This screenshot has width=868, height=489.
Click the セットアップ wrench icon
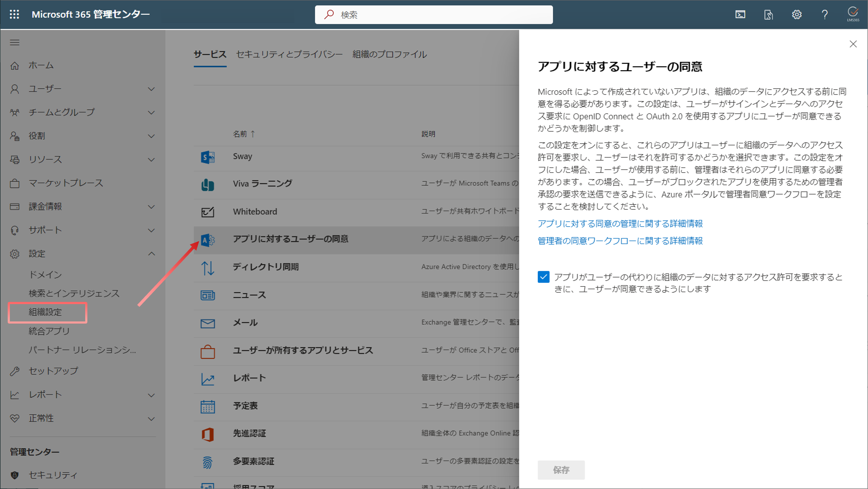(15, 371)
